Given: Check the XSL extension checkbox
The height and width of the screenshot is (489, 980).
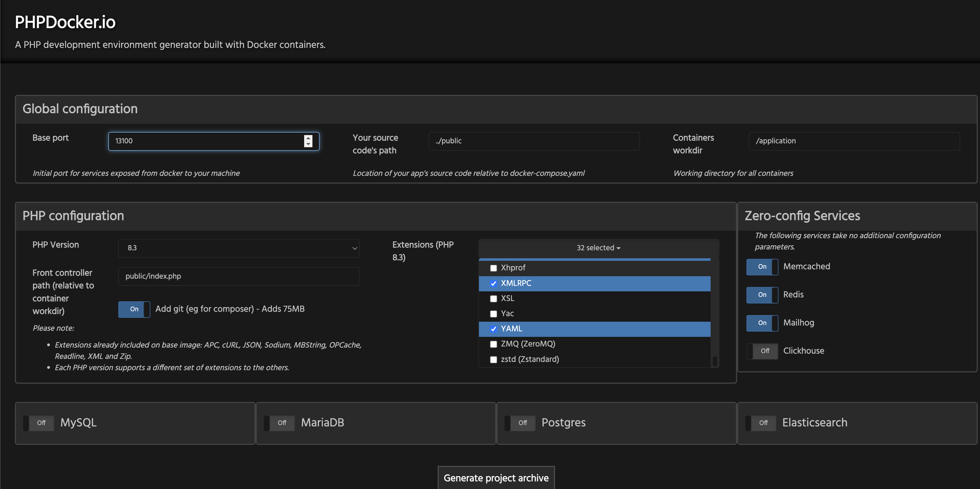Looking at the screenshot, I should (493, 299).
